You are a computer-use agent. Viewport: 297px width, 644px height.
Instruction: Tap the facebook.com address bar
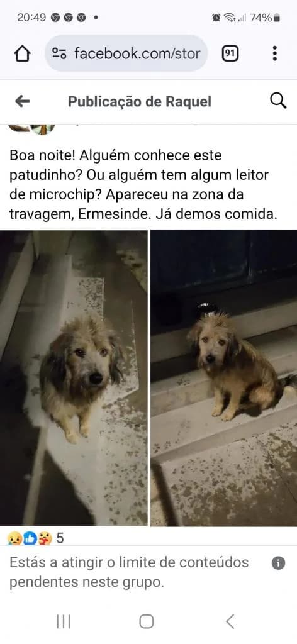[126, 53]
